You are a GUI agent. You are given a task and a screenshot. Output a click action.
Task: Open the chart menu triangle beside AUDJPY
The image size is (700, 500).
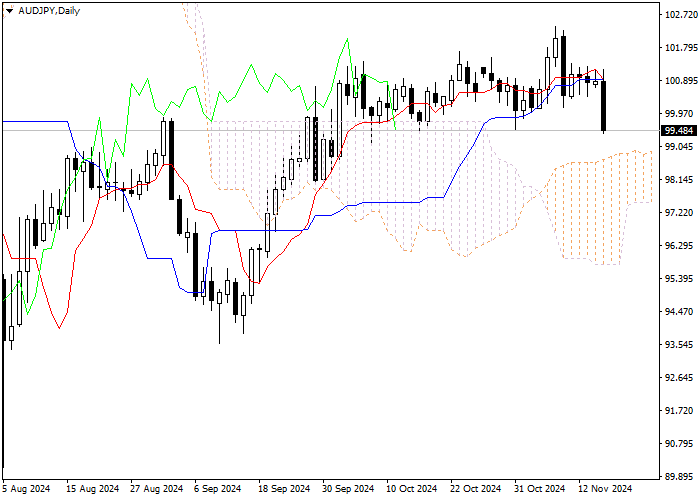(x=8, y=11)
